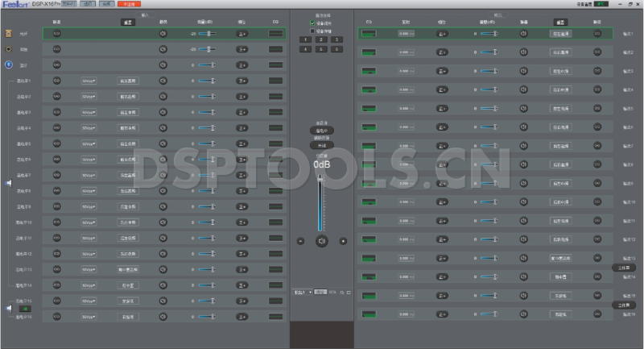The width and height of the screenshot is (644, 349).
Task: Click the reset button in the input header
Action: coord(130,23)
